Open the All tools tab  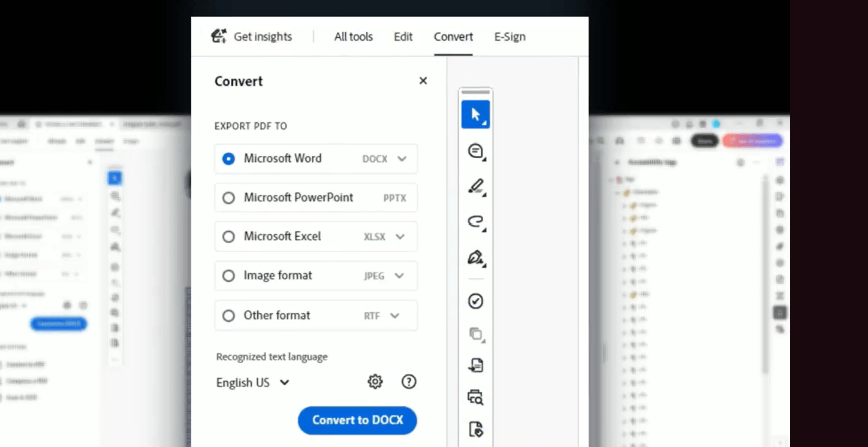354,37
